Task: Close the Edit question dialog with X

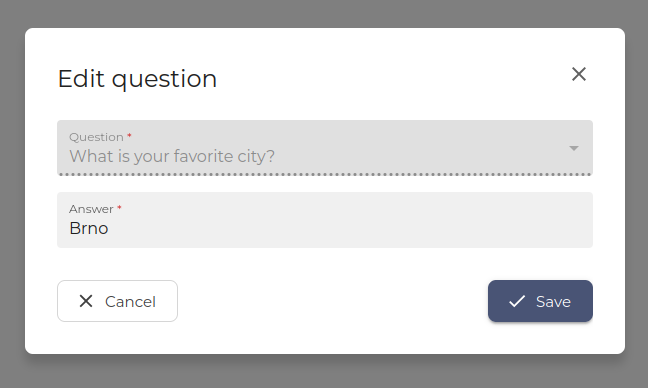Action: click(x=579, y=74)
